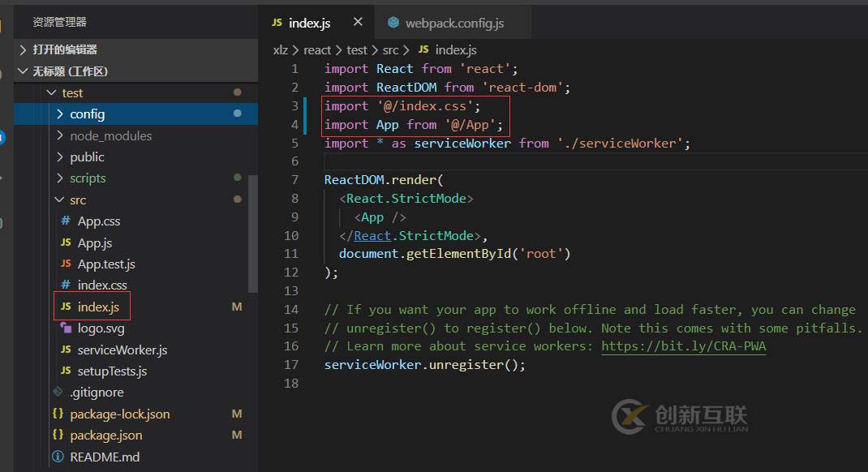Expand the public folder

[60, 157]
